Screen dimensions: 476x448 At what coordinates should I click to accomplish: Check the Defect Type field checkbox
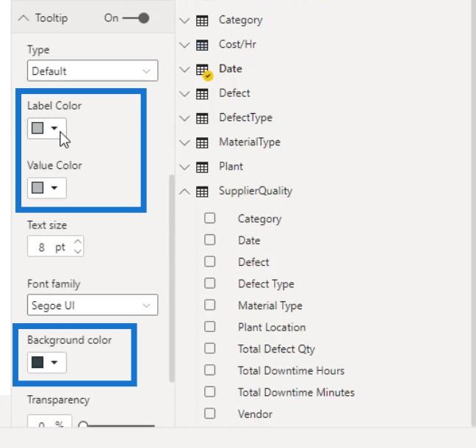210,283
